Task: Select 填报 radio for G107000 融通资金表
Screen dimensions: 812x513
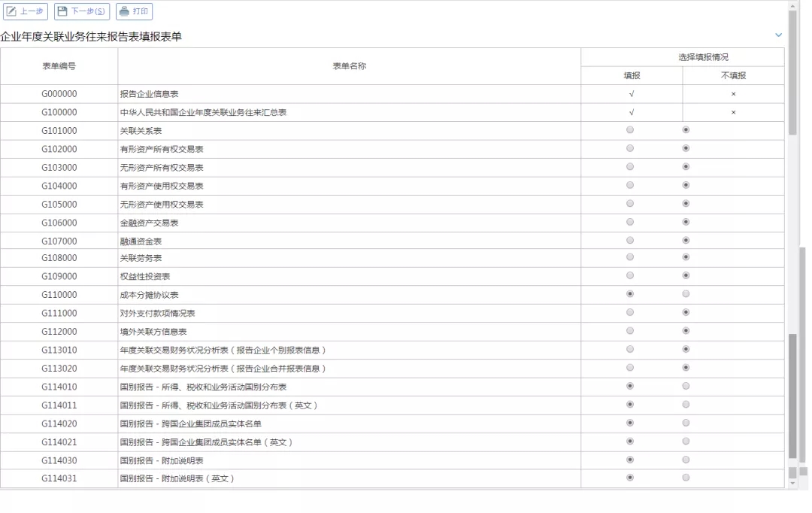Action: (630, 241)
